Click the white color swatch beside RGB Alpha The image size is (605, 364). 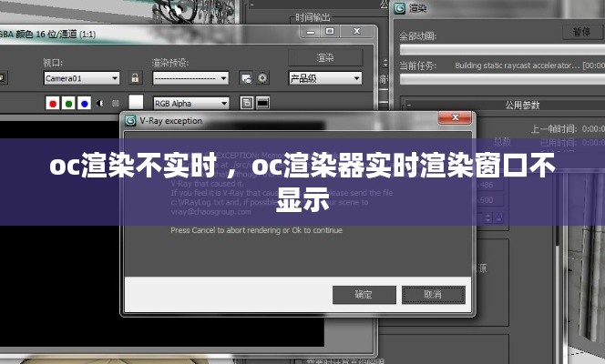click(x=136, y=103)
